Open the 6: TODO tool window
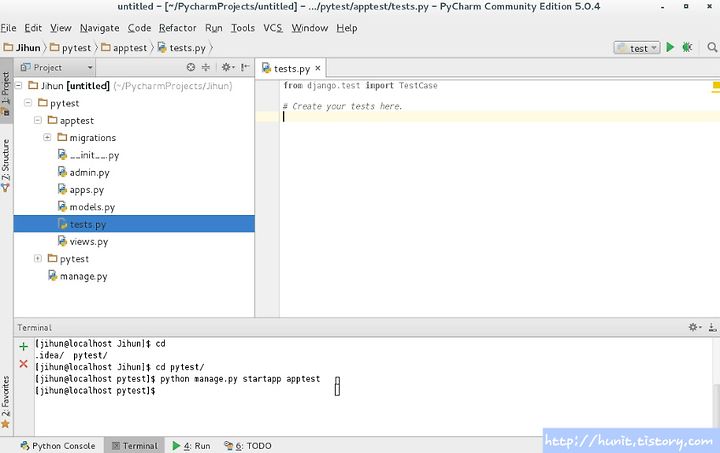Screen dimensions: 720x453 tap(248, 446)
